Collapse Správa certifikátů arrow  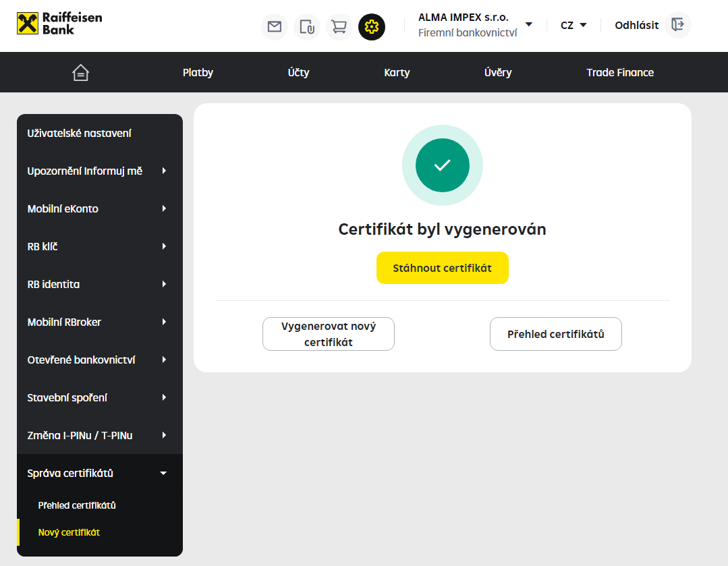[x=163, y=473]
